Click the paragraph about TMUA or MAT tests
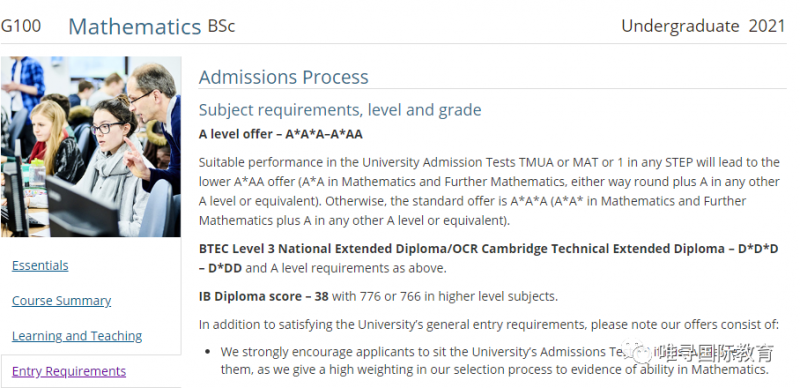Screen dimensions: 800x388 489,191
